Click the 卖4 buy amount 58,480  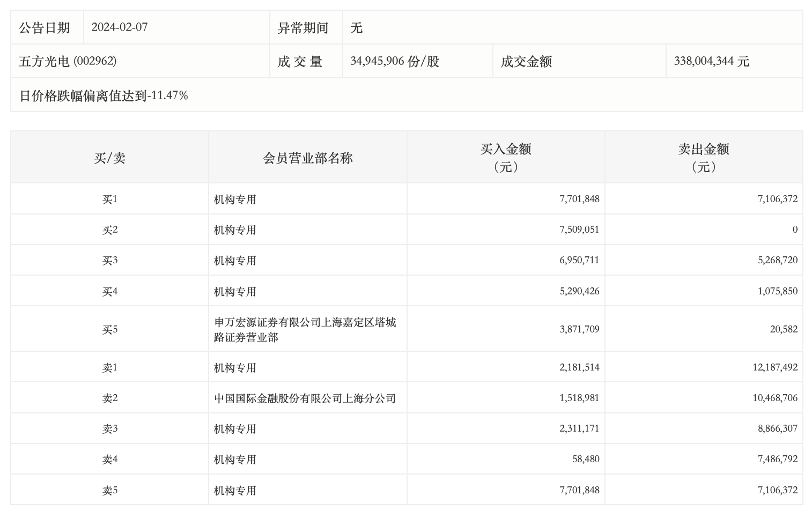[586, 459]
